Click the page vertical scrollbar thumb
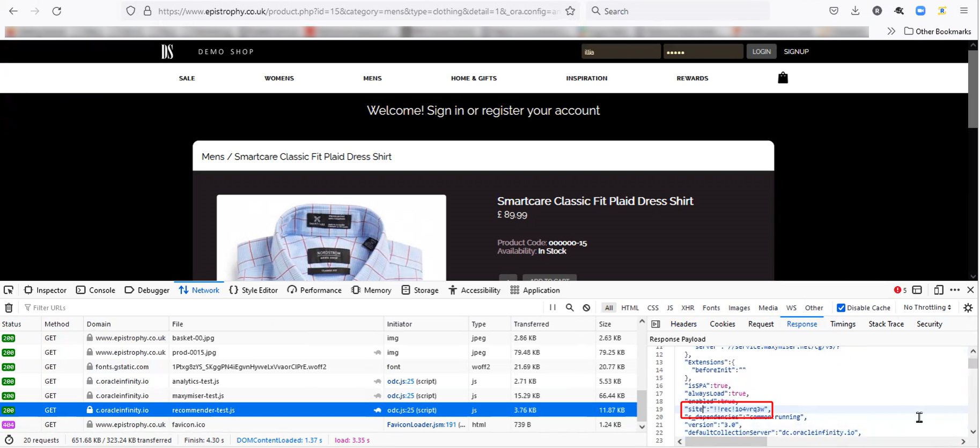Image resolution: width=980 pixels, height=448 pixels. pos(973,90)
